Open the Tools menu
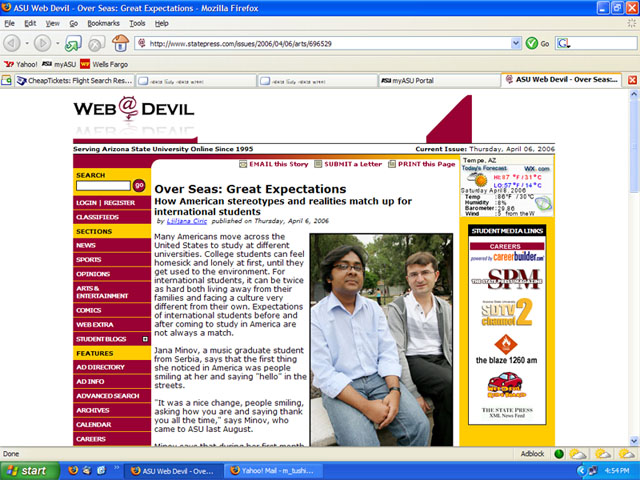 pos(137,23)
